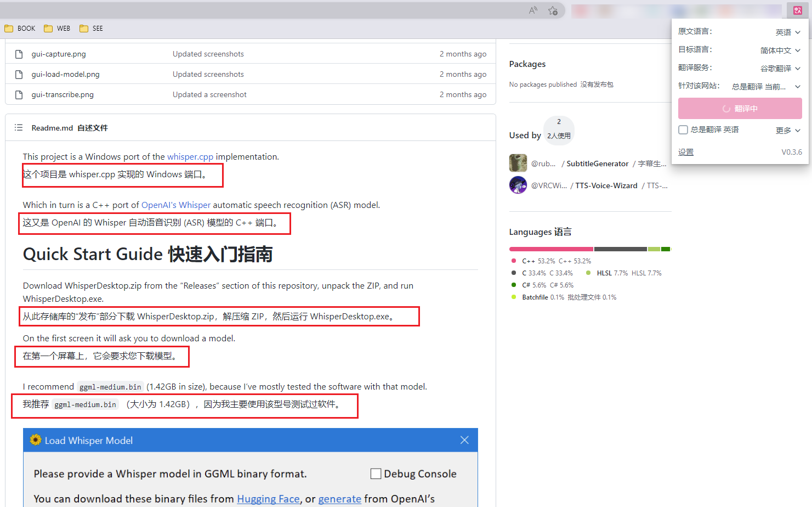Viewport: 812px width, 507px height.
Task: Click the TTS-Voice-Wizard profile avatar
Action: pyautogui.click(x=518, y=185)
